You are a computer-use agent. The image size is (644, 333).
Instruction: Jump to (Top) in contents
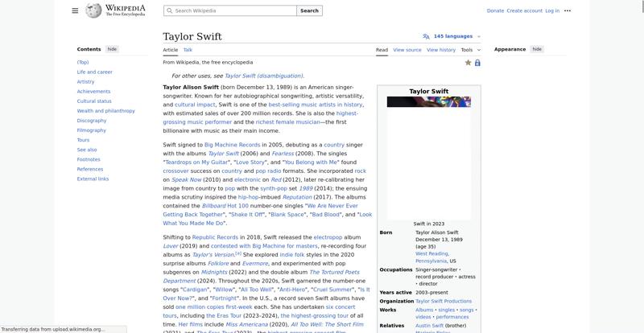[x=83, y=62]
